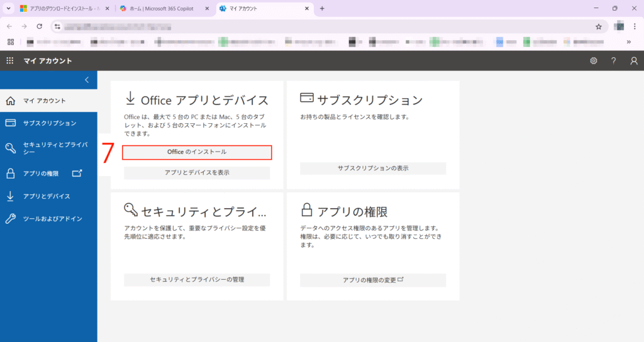Click Office アプリとデバイス heading
This screenshot has height=342, width=644.
(x=204, y=100)
